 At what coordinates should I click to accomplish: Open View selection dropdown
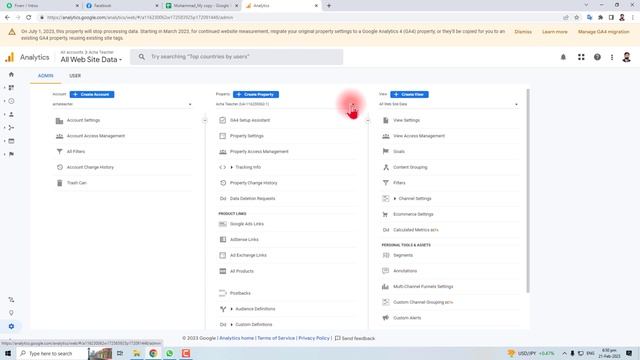click(x=448, y=104)
